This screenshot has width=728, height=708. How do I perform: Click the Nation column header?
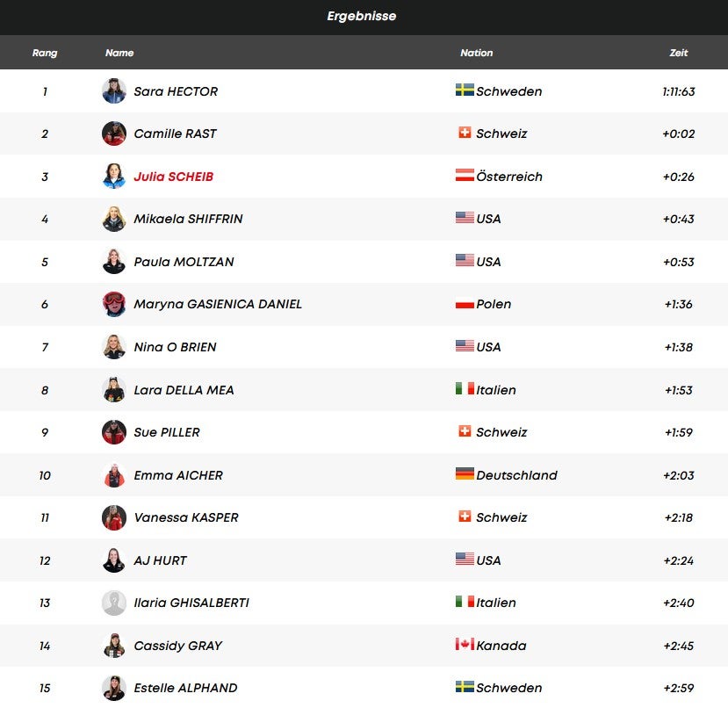click(476, 53)
